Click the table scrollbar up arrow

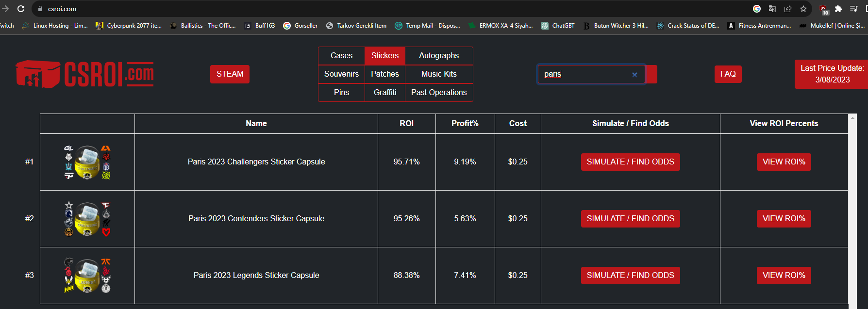tap(852, 117)
